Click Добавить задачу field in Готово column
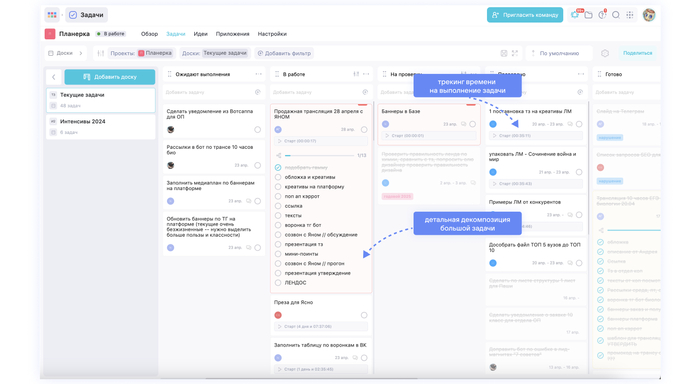The height and width of the screenshot is (384, 700). (x=627, y=92)
